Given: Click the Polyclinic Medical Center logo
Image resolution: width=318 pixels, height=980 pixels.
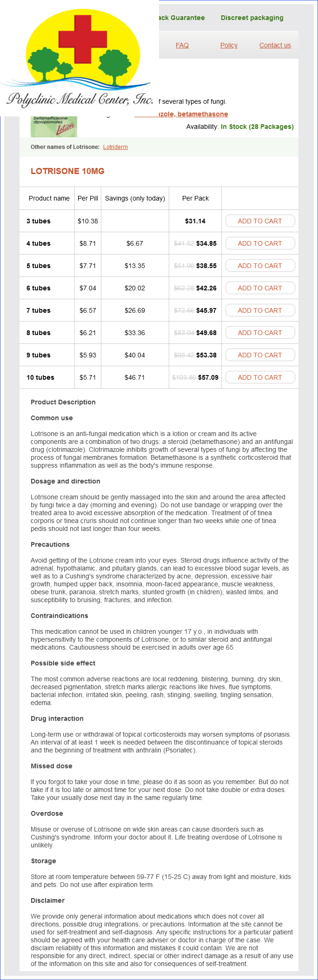Looking at the screenshot, I should [79, 58].
